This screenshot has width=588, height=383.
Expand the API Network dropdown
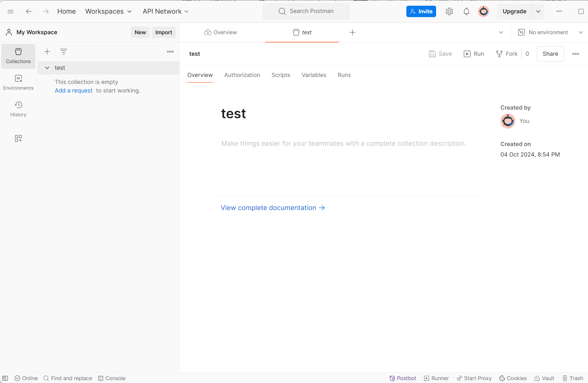coord(166,11)
